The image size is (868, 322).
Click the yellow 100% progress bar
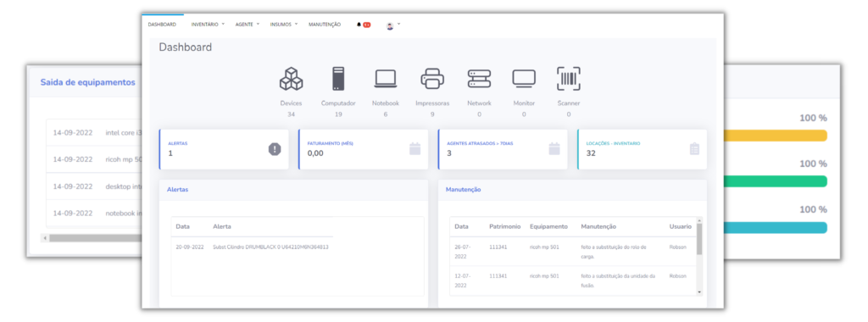[x=776, y=136]
